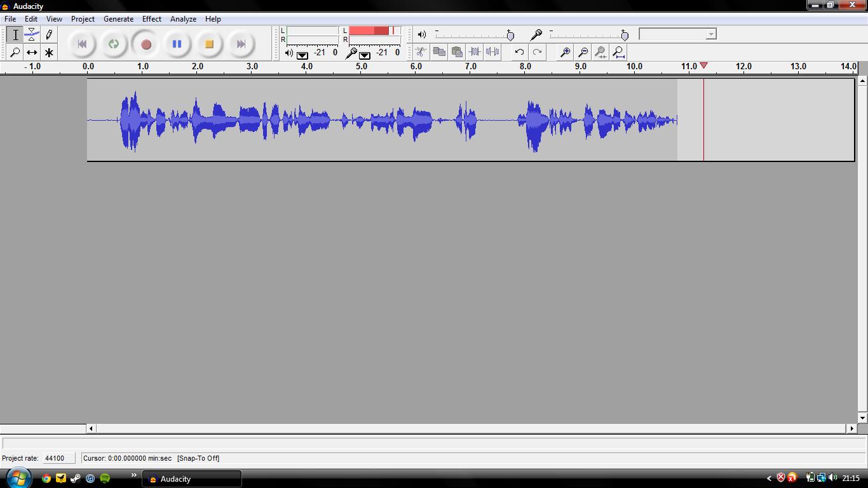Click the Paste clipboard icon
Screen dimensions: 868x488
(456, 52)
